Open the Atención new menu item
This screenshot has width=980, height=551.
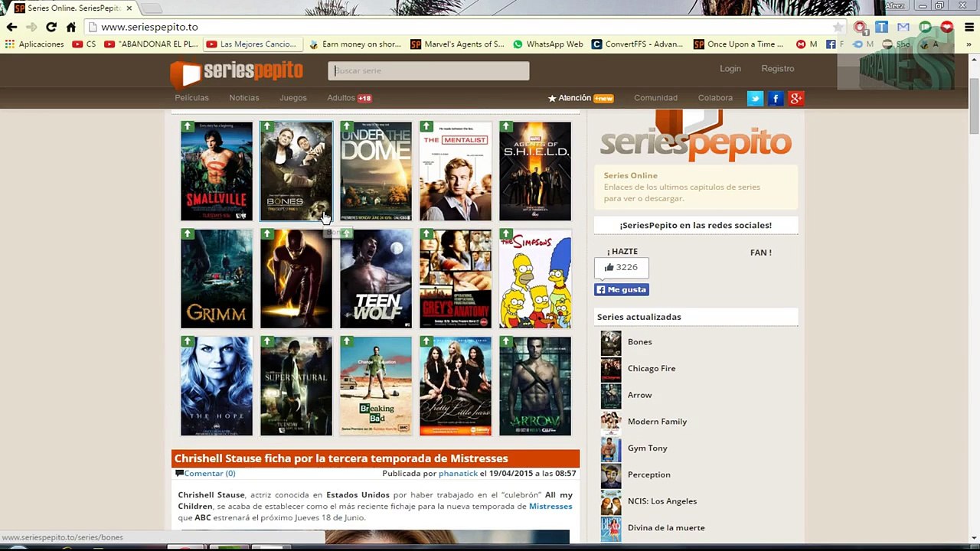pyautogui.click(x=581, y=98)
